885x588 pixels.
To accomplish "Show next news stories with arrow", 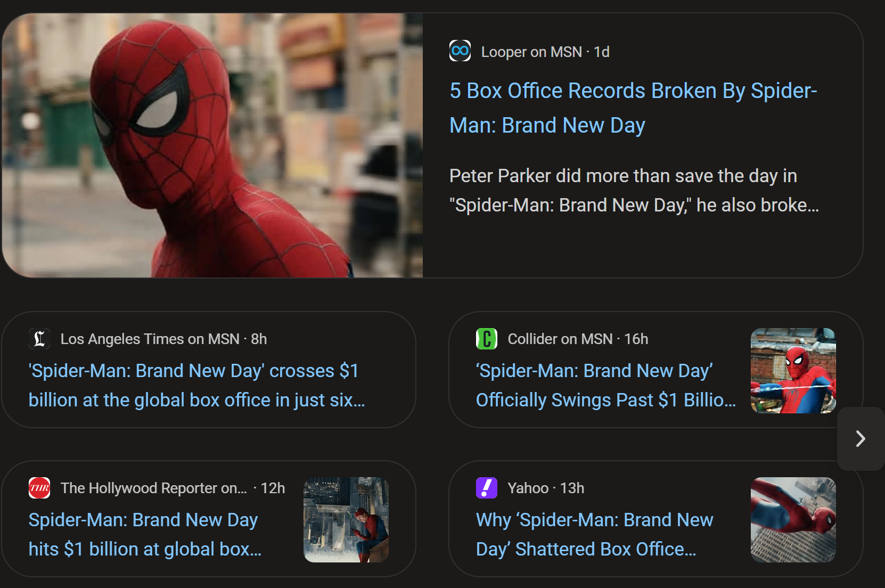I will click(x=861, y=439).
